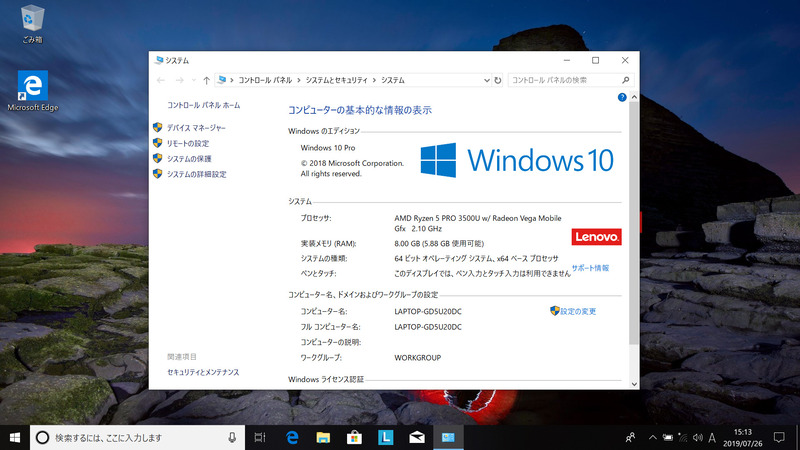Open セキュリティとメンテナンス link
Image resolution: width=800 pixels, height=450 pixels.
pyautogui.click(x=203, y=372)
